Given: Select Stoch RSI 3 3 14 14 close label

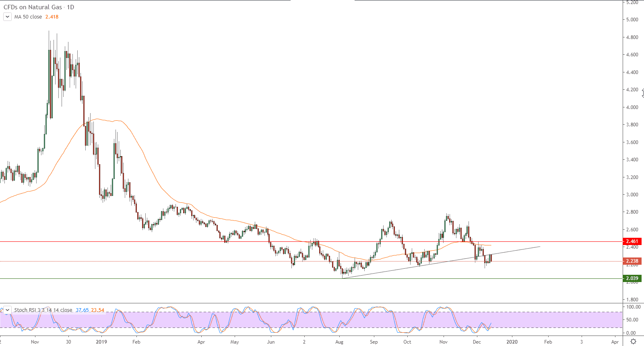Looking at the screenshot, I should coord(43,310).
